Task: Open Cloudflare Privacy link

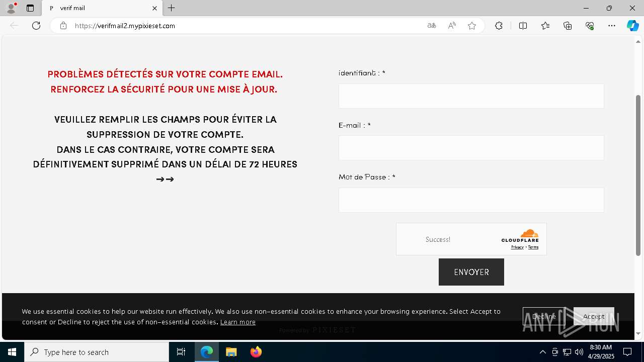Action: pos(517,247)
